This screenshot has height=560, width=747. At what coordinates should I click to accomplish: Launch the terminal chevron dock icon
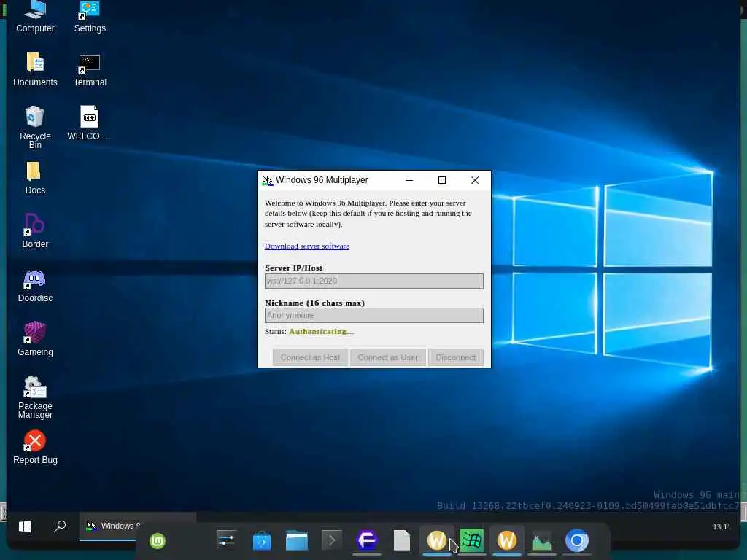[x=332, y=540]
